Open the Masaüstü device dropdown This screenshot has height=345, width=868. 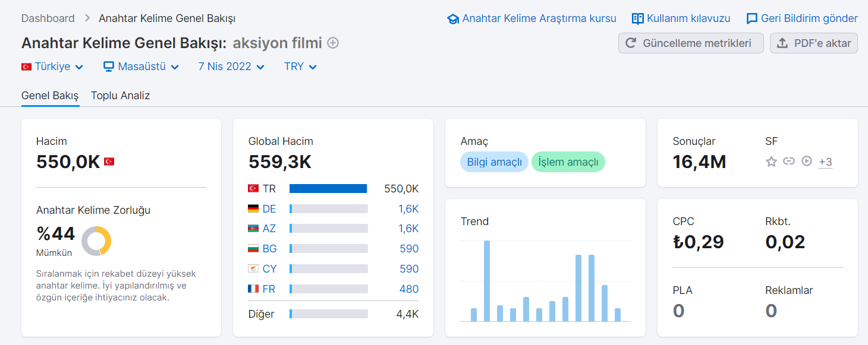pyautogui.click(x=141, y=67)
